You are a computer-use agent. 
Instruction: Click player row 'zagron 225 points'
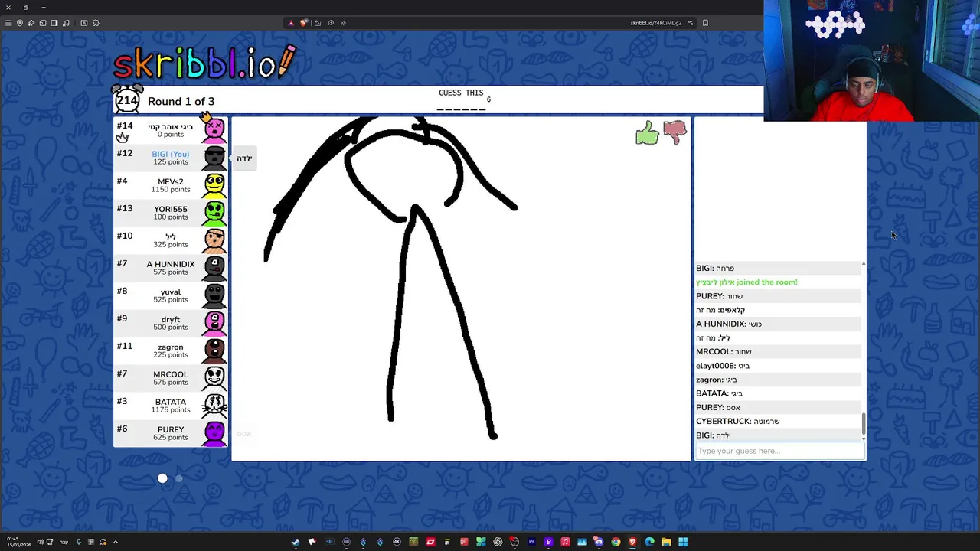point(170,350)
